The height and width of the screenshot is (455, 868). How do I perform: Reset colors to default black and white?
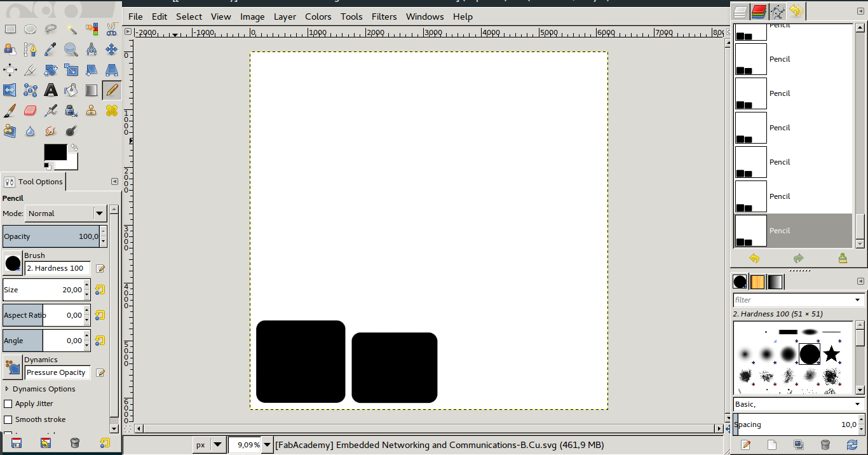48,166
